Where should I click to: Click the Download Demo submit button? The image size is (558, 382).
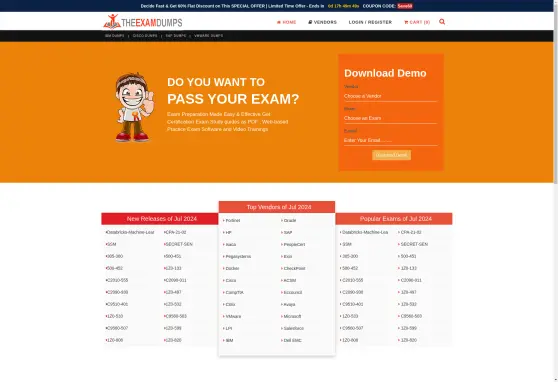tap(391, 155)
